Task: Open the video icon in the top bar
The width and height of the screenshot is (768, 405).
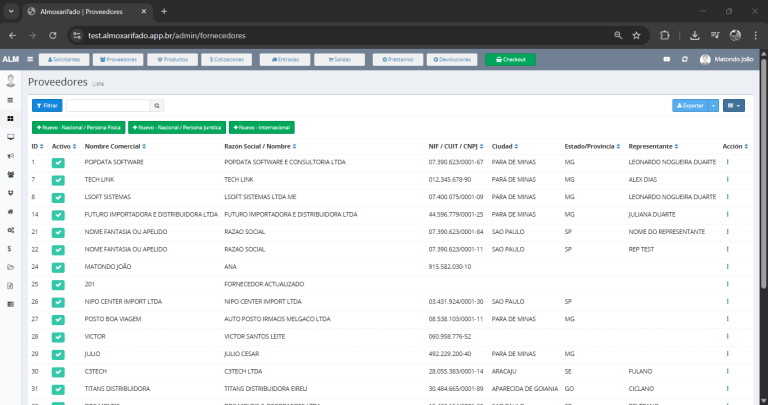Action: 667,60
